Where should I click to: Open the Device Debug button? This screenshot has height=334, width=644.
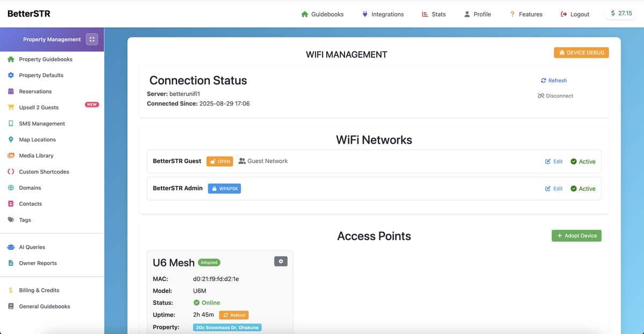[581, 53]
